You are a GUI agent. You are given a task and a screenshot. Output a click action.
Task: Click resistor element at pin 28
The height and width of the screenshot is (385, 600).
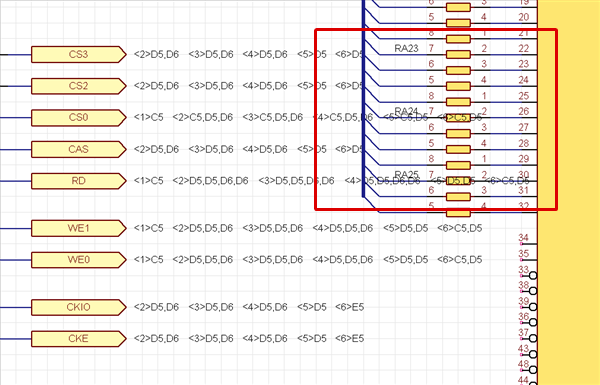[458, 149]
